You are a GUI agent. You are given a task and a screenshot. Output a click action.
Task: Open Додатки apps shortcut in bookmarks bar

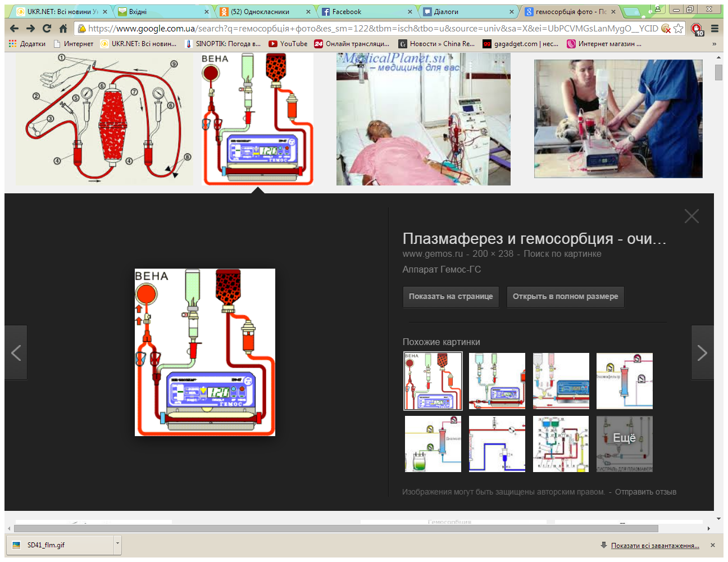point(27,43)
